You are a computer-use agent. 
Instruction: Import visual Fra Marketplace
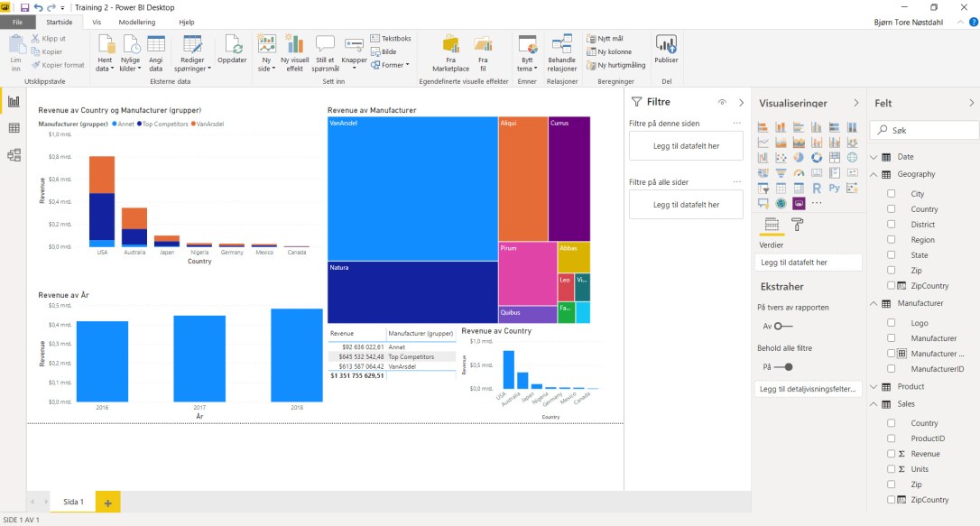(x=450, y=54)
